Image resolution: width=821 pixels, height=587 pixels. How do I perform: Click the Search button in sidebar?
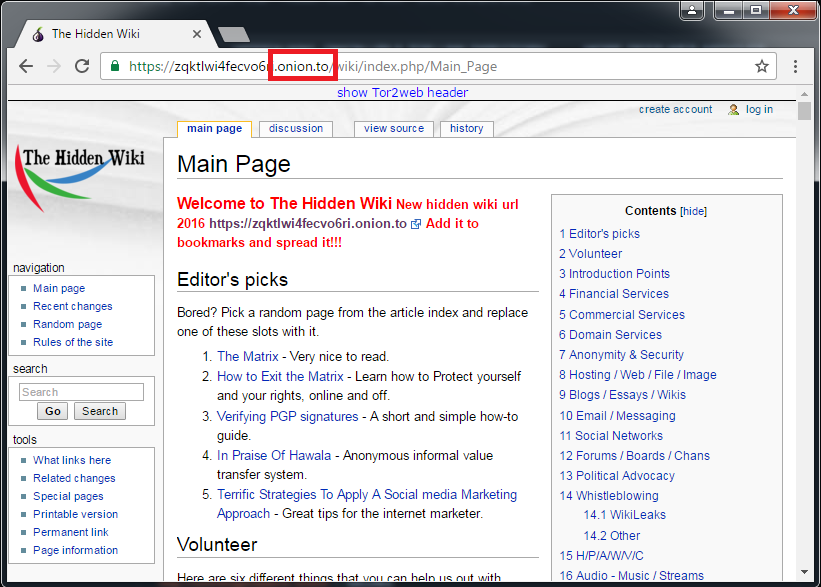coord(99,412)
